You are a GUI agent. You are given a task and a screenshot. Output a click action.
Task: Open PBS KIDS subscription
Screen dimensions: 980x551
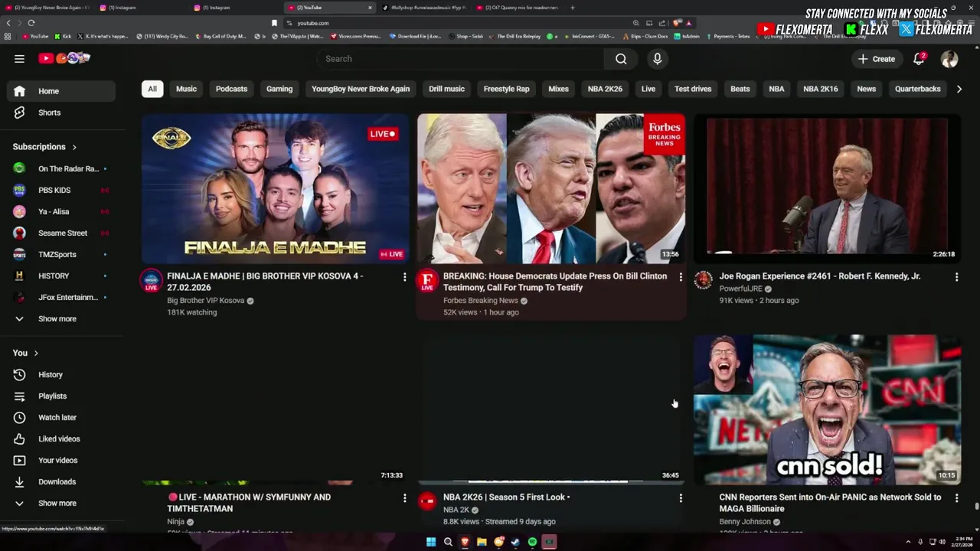tap(61, 190)
